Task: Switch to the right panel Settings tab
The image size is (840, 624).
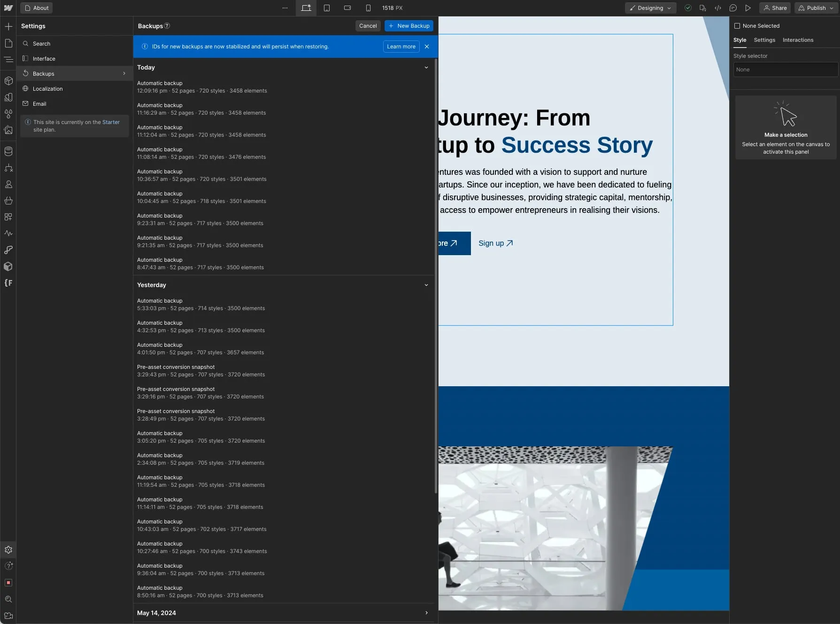Action: click(x=764, y=40)
